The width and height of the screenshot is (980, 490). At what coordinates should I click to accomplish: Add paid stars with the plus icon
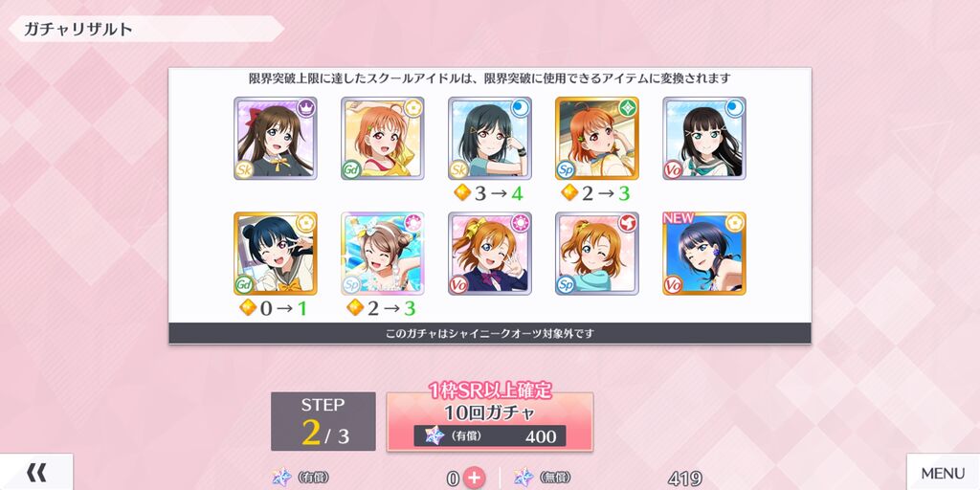click(475, 479)
